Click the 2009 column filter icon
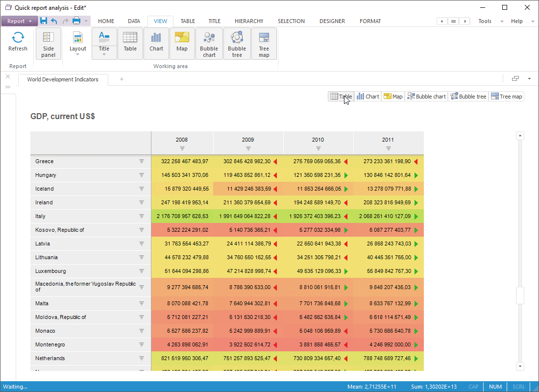This screenshot has height=392, width=539. (x=248, y=148)
